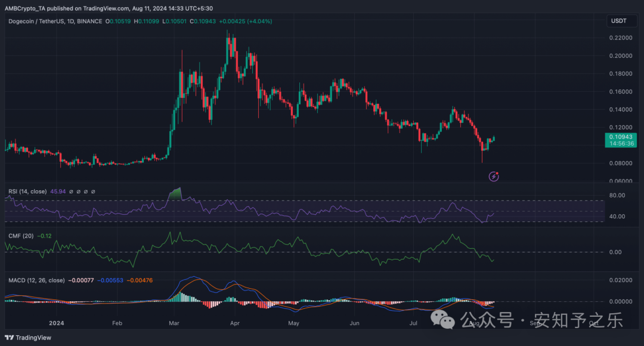644x346 pixels.
Task: Click the MACD 0.00000 scale label
Action: coord(621,301)
